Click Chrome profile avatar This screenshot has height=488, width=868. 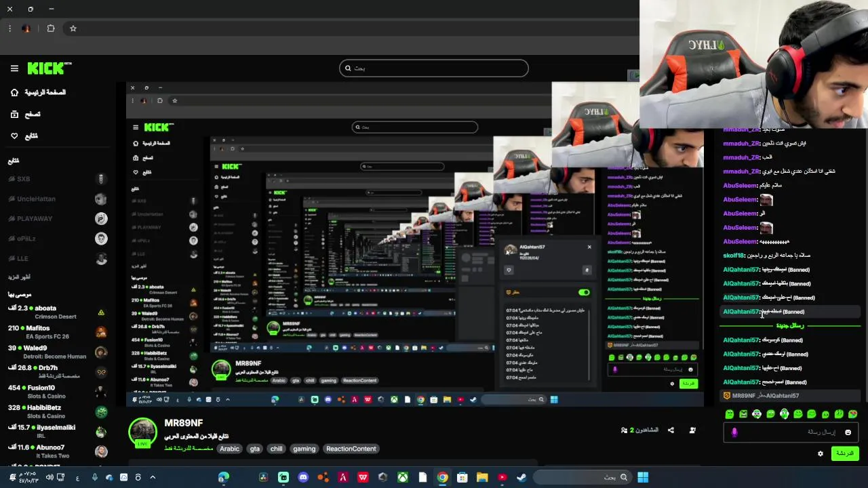pos(26,28)
